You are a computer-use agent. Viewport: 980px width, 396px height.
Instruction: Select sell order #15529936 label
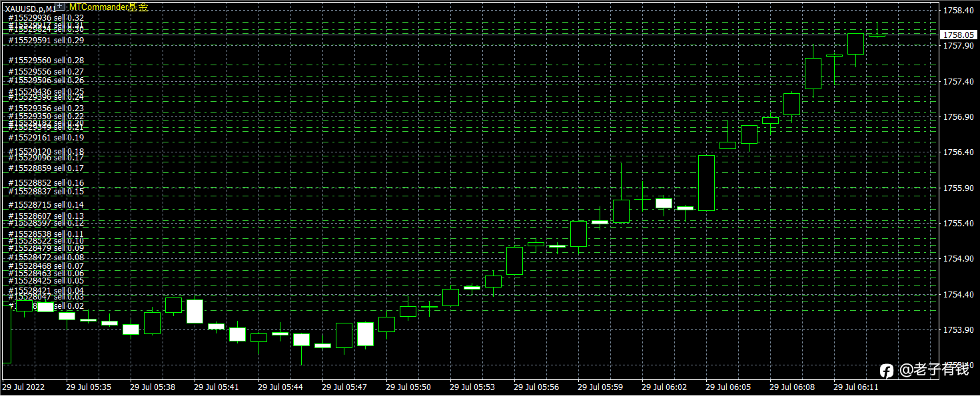tap(46, 18)
